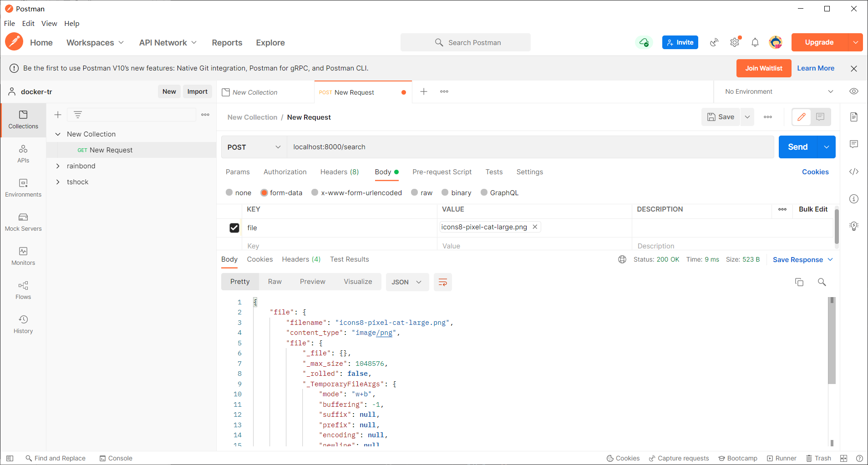Open the Cookies link
The width and height of the screenshot is (868, 465).
pyautogui.click(x=815, y=172)
